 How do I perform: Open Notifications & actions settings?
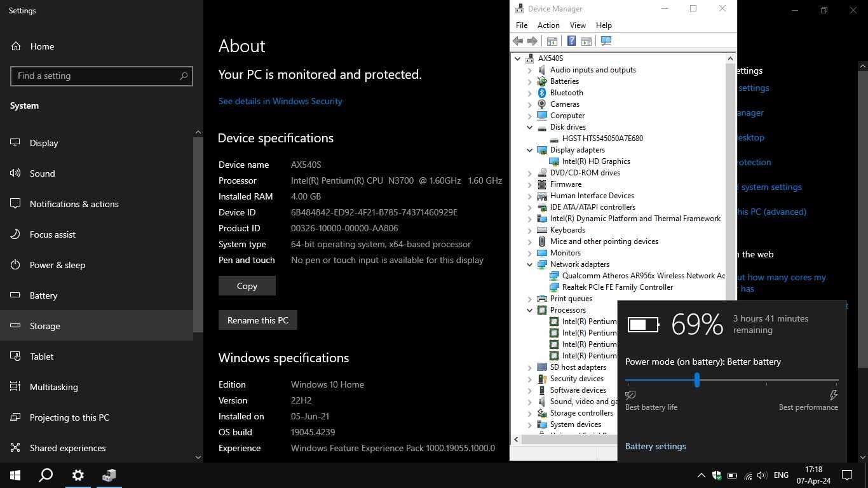tap(97, 204)
